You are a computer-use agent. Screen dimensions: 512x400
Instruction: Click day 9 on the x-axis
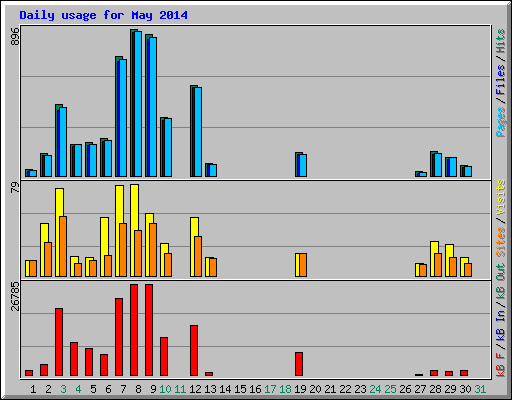pos(153,389)
